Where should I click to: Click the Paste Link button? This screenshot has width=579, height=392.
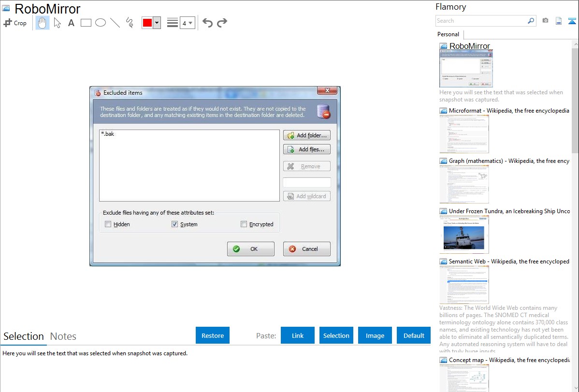pyautogui.click(x=298, y=335)
